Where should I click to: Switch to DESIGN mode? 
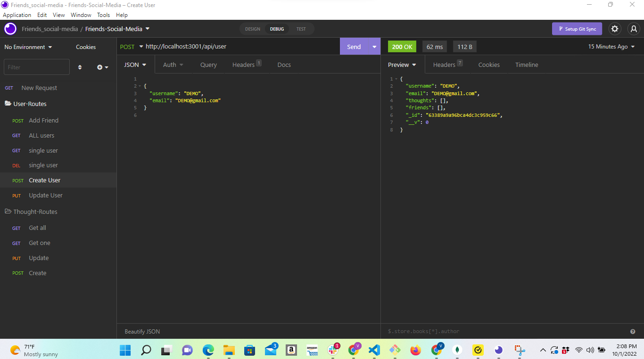tap(252, 29)
